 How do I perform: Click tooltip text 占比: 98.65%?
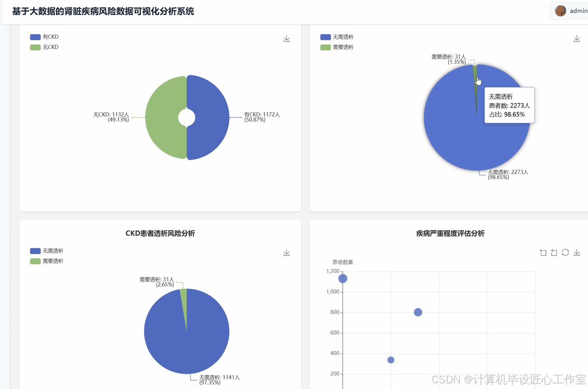(x=507, y=114)
